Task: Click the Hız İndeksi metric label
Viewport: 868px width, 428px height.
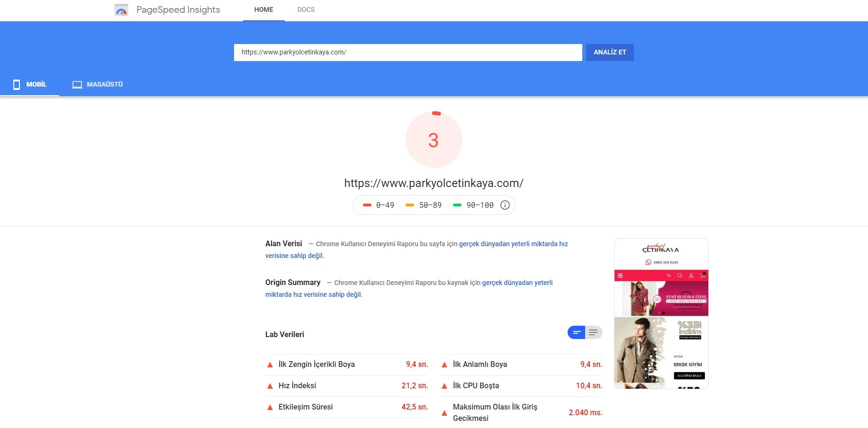Action: point(297,386)
